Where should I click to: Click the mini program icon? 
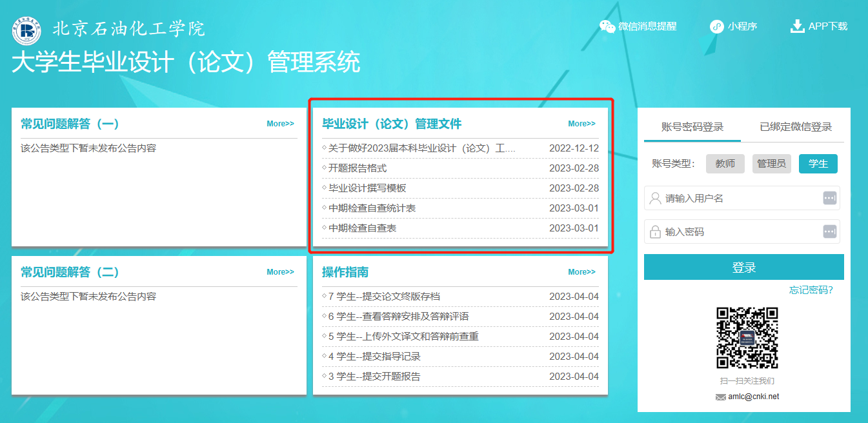point(716,26)
